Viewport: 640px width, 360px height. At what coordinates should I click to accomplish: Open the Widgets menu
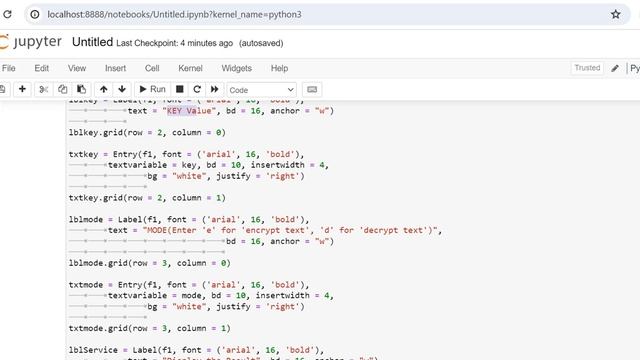click(236, 68)
